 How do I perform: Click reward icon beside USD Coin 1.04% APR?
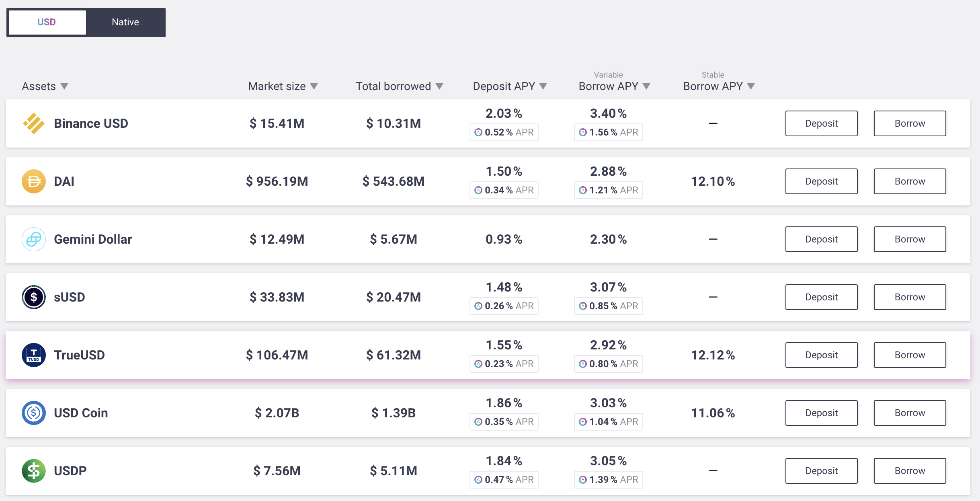click(x=583, y=422)
